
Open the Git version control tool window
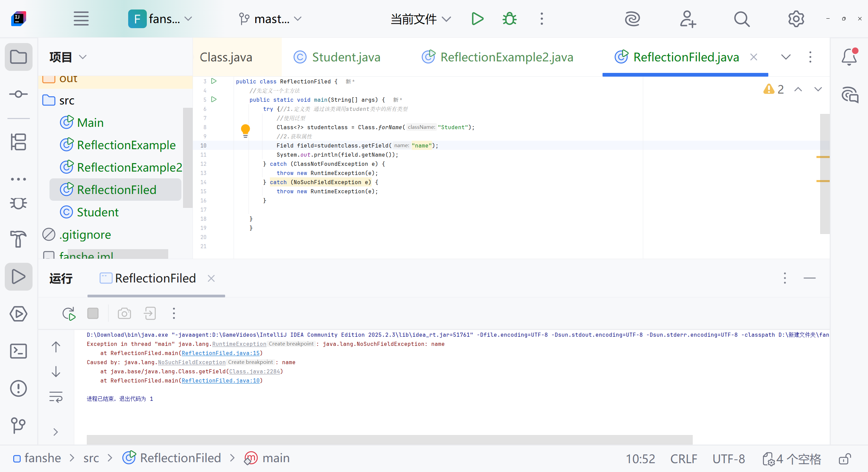18,425
